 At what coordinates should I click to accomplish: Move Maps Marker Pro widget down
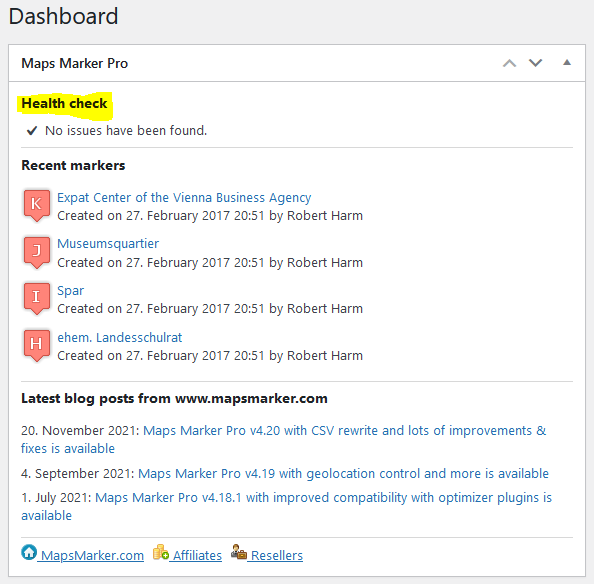click(535, 63)
